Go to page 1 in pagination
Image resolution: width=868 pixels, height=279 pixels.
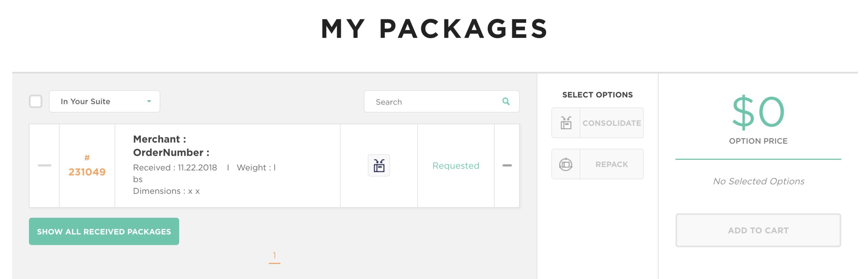pyautogui.click(x=274, y=256)
